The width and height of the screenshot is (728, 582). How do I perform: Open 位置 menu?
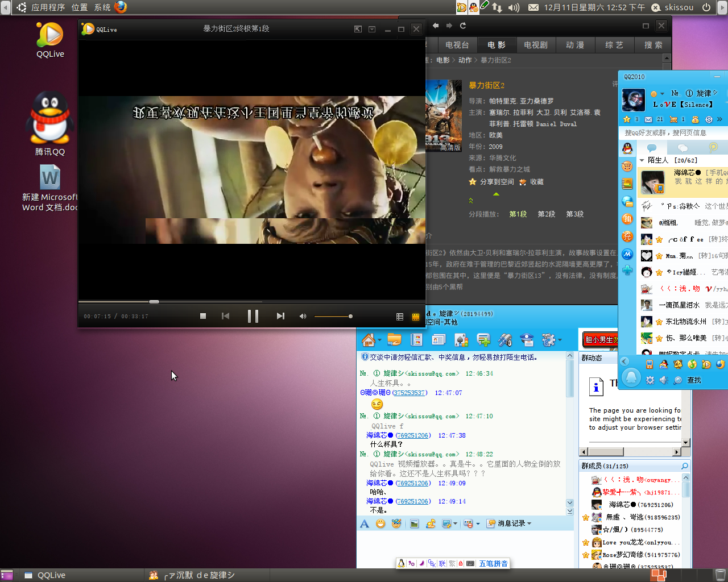pos(80,7)
